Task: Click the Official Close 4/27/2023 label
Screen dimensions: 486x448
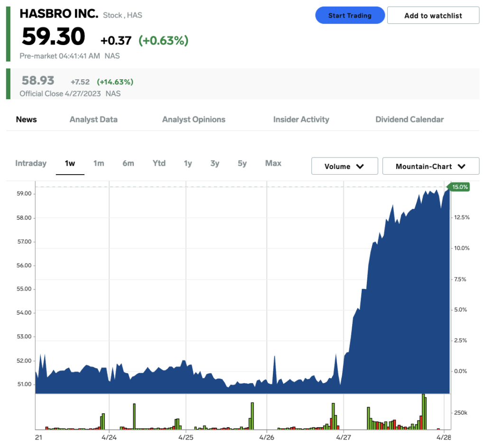Action: 60,93
